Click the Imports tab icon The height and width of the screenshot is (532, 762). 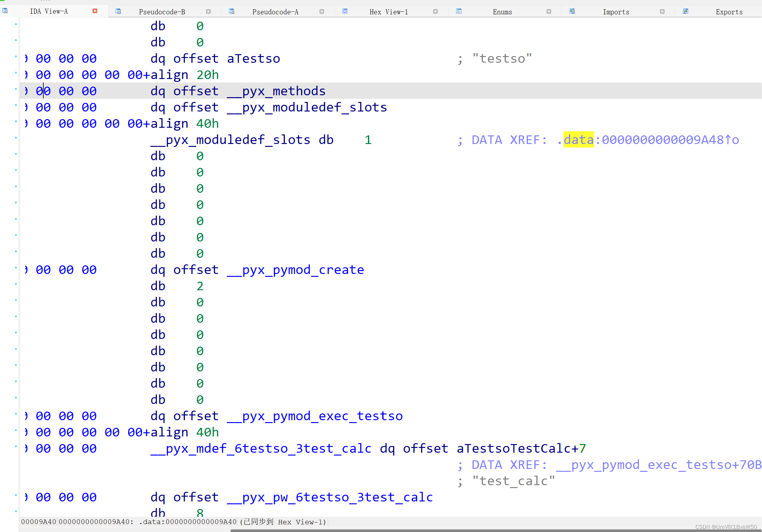coord(572,11)
